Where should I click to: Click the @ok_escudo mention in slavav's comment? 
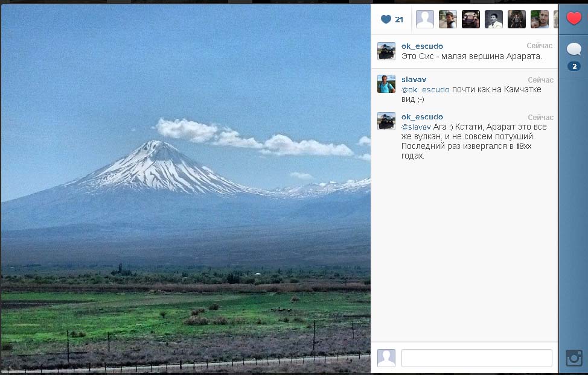point(425,90)
